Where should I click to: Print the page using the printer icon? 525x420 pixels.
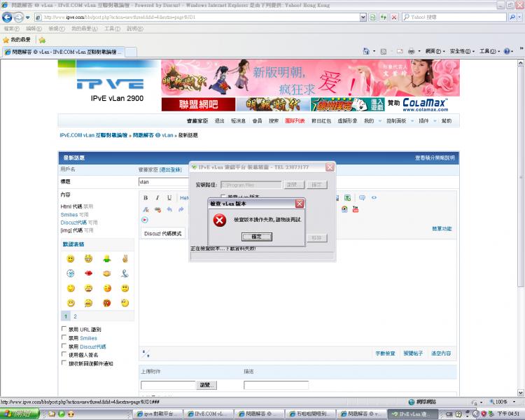pos(411,51)
